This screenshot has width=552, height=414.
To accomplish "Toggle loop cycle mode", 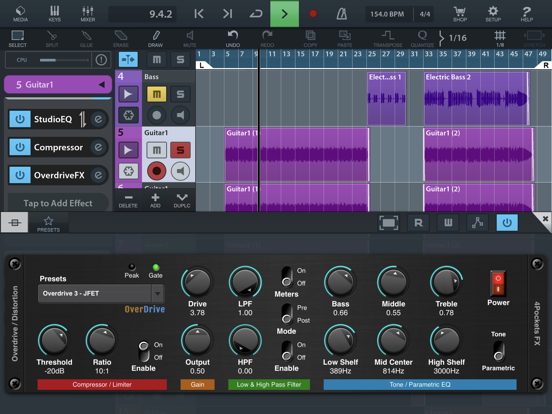I will [256, 14].
